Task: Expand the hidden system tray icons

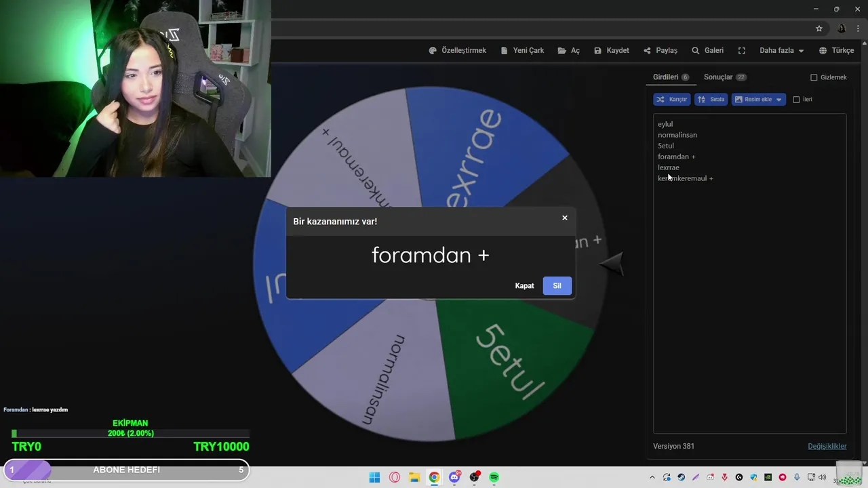Action: [x=652, y=477]
